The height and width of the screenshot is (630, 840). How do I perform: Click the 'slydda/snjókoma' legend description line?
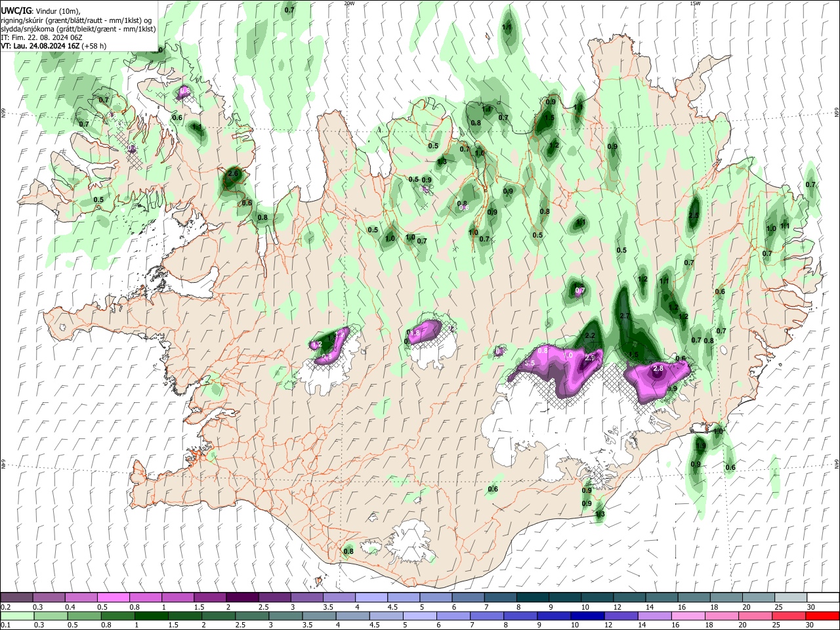[78, 29]
